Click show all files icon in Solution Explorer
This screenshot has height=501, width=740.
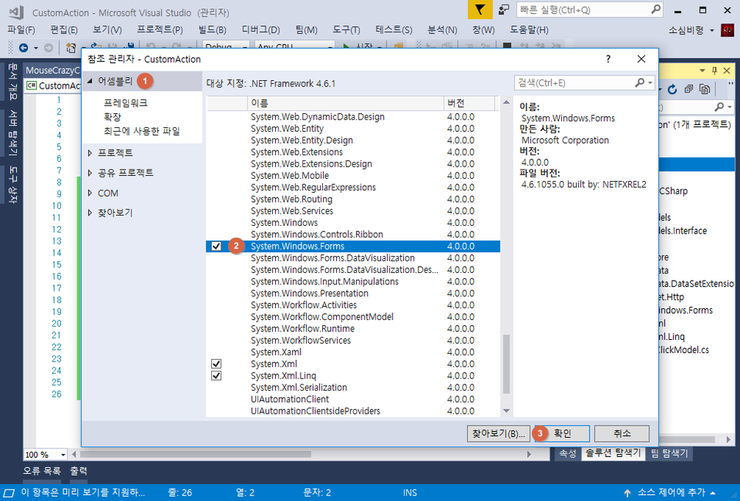tap(705, 89)
